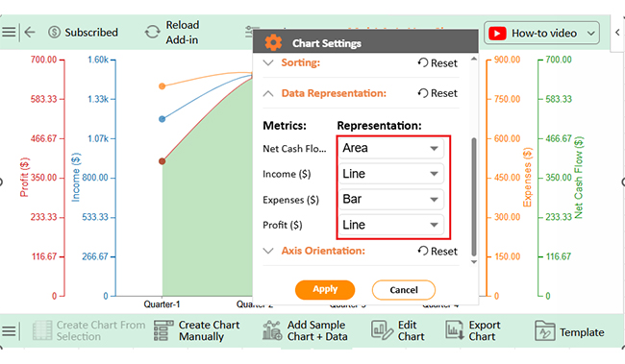Click Add Sample Chart + Data icon
This screenshot has width=625, height=364.
click(x=272, y=330)
